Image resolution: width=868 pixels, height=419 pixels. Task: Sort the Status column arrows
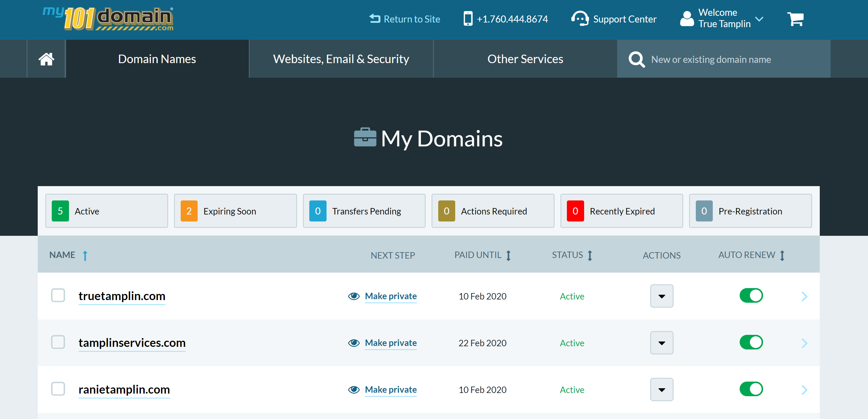point(590,255)
